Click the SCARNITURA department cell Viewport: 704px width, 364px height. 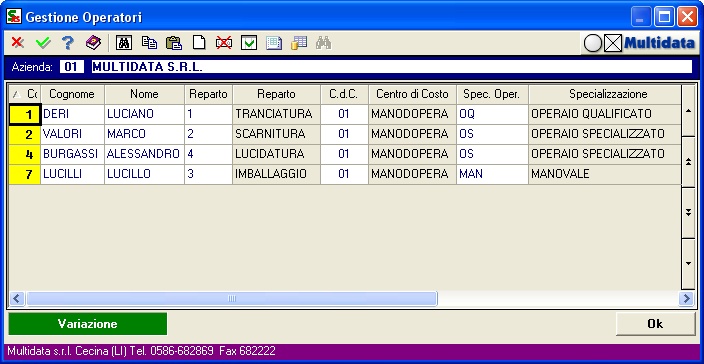coord(276,134)
